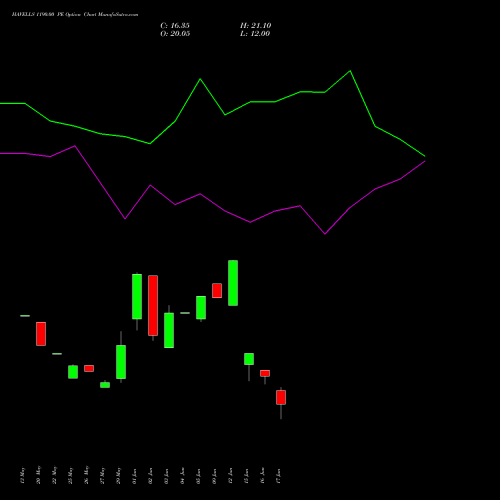Select the 25 May green candlestick
Viewport: 500px width, 500px height.
tap(73, 372)
